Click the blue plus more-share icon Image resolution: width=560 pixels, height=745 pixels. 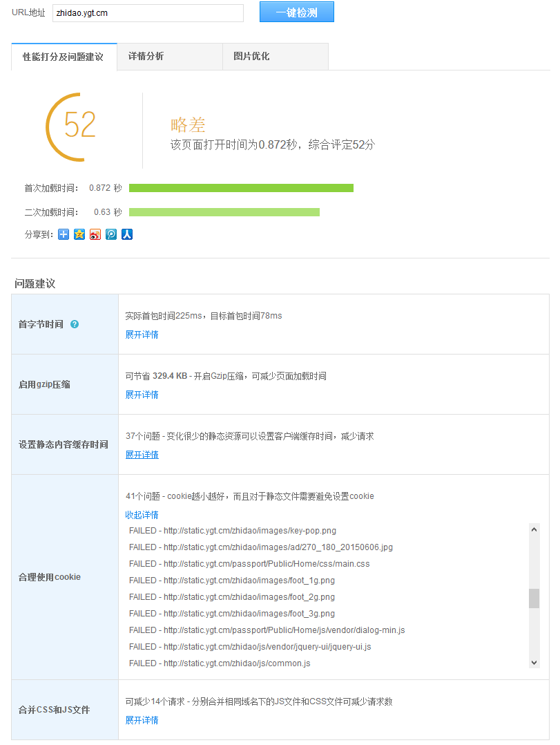[64, 234]
